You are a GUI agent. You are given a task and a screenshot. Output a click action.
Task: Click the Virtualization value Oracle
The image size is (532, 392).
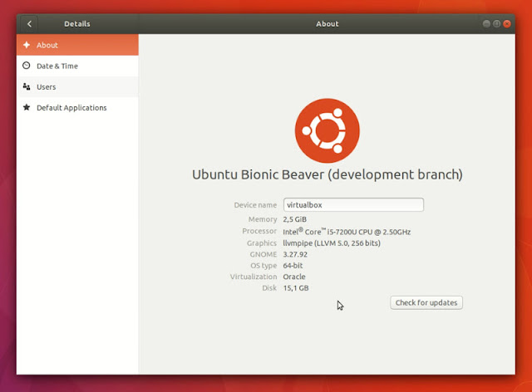tap(294, 277)
